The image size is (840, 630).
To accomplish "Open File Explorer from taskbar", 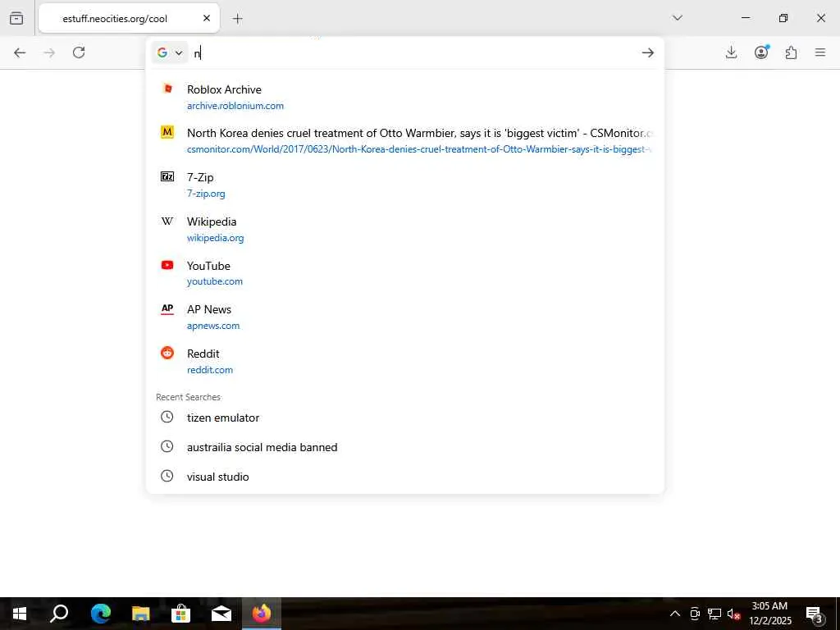I will (x=141, y=614).
